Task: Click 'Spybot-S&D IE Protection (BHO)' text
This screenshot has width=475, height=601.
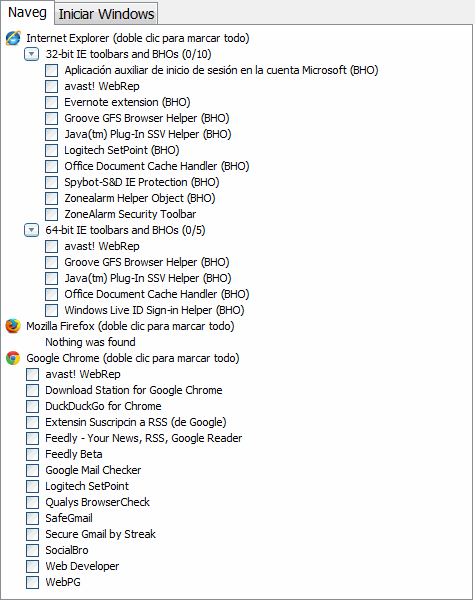Action: tap(142, 182)
